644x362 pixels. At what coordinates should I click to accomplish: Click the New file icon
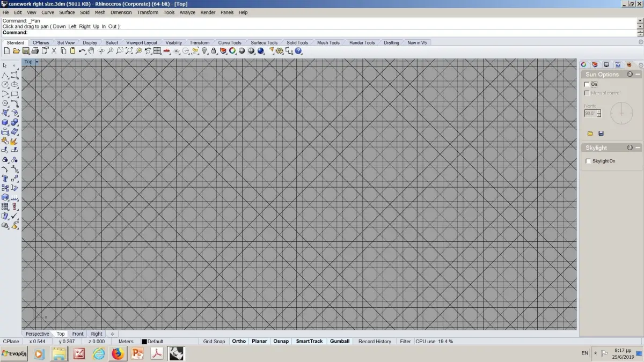[x=7, y=51]
